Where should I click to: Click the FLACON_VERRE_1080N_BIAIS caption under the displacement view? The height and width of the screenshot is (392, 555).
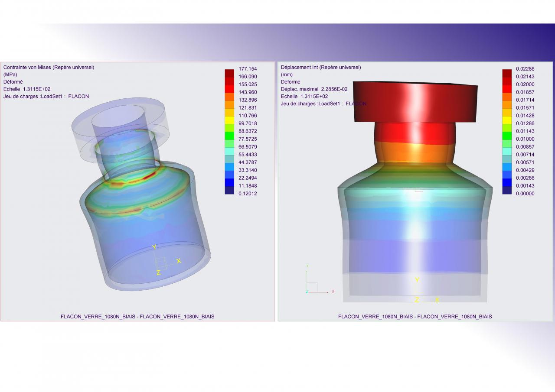click(x=415, y=317)
